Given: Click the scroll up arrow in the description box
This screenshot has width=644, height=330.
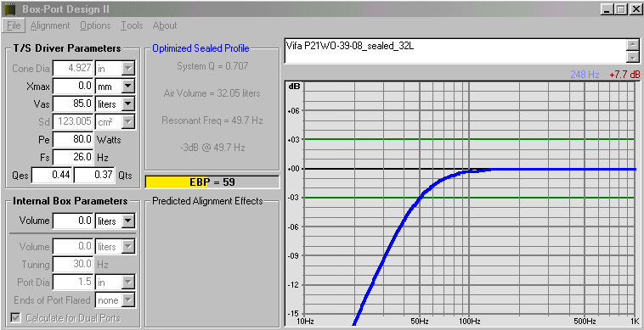Looking at the screenshot, I should 634,45.
